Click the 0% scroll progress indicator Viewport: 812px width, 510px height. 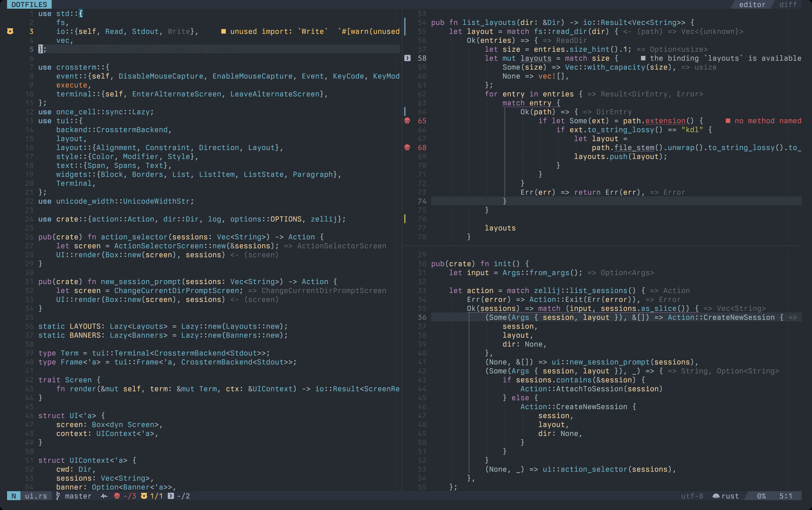(761, 496)
